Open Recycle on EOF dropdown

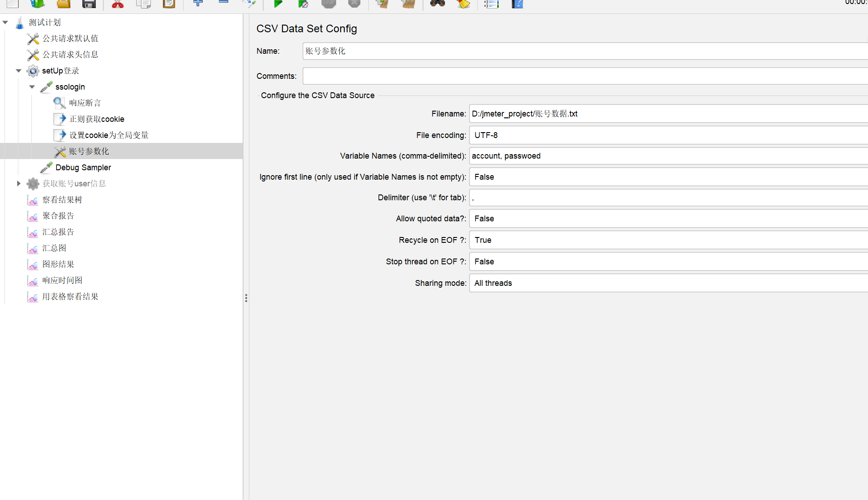(668, 240)
